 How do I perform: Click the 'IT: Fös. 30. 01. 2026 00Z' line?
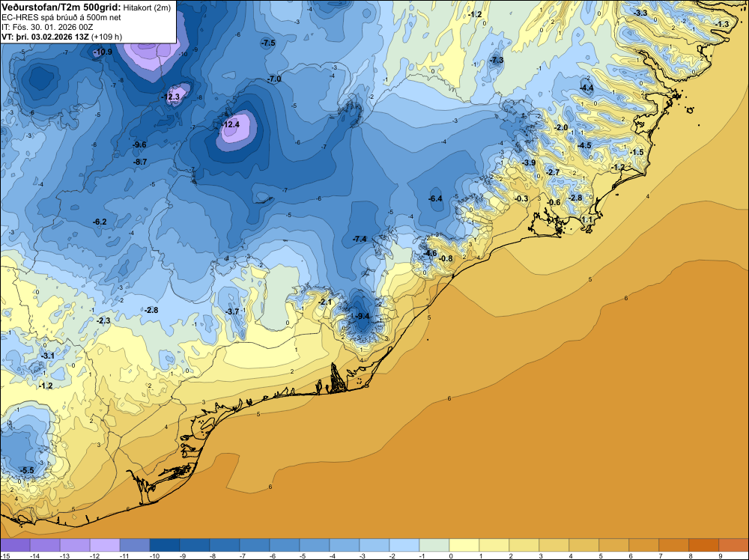pos(47,27)
